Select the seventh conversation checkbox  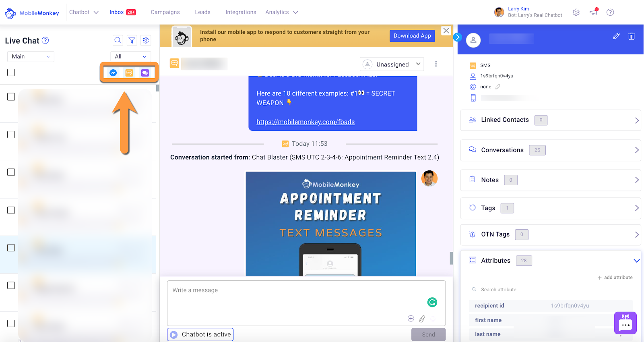click(11, 323)
